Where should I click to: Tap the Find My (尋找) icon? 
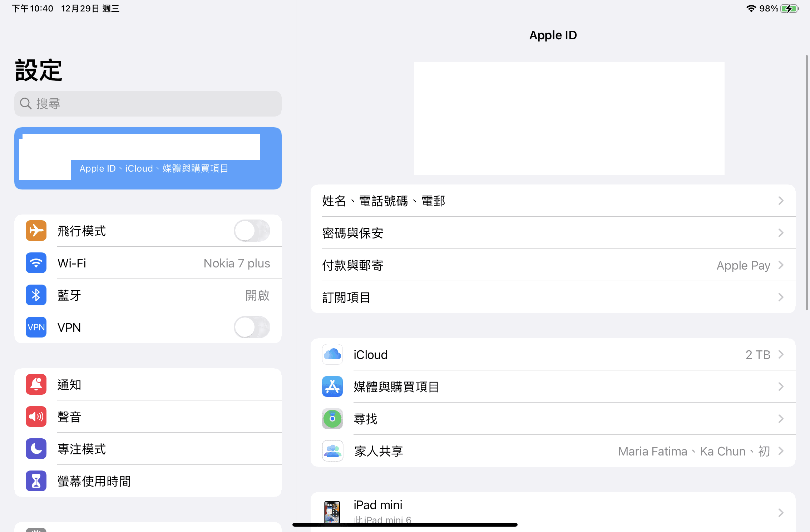332,419
